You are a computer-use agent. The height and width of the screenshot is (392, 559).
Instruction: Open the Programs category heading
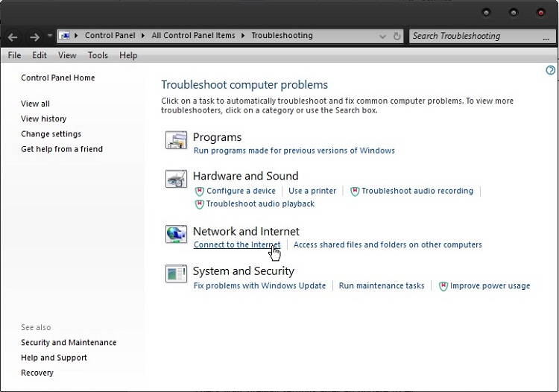pyautogui.click(x=217, y=137)
